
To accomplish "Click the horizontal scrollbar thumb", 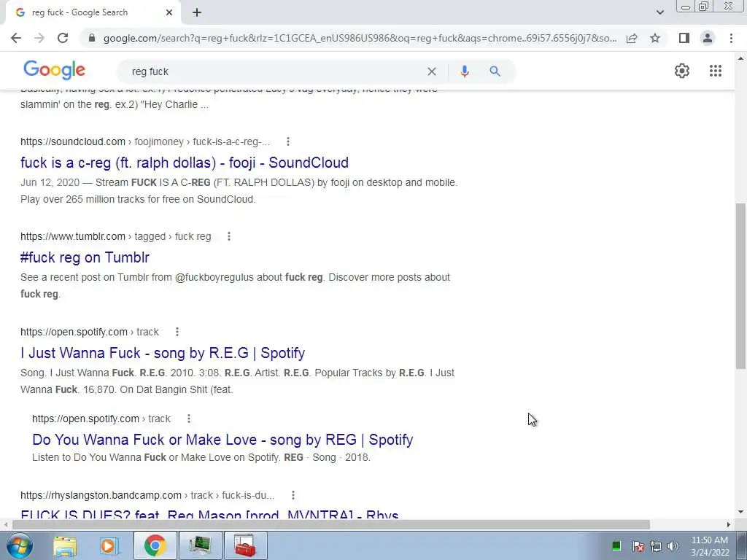I will (331, 524).
